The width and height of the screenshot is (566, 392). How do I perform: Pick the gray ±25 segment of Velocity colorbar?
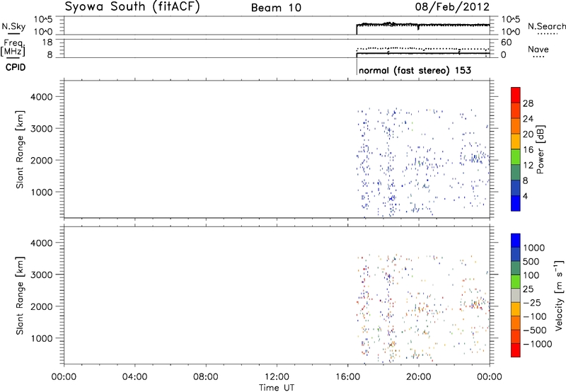click(516, 295)
